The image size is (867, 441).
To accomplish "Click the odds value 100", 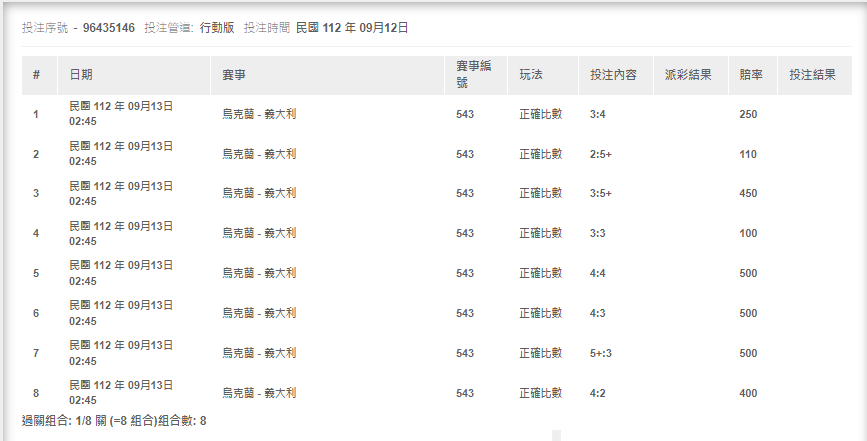I will [748, 233].
